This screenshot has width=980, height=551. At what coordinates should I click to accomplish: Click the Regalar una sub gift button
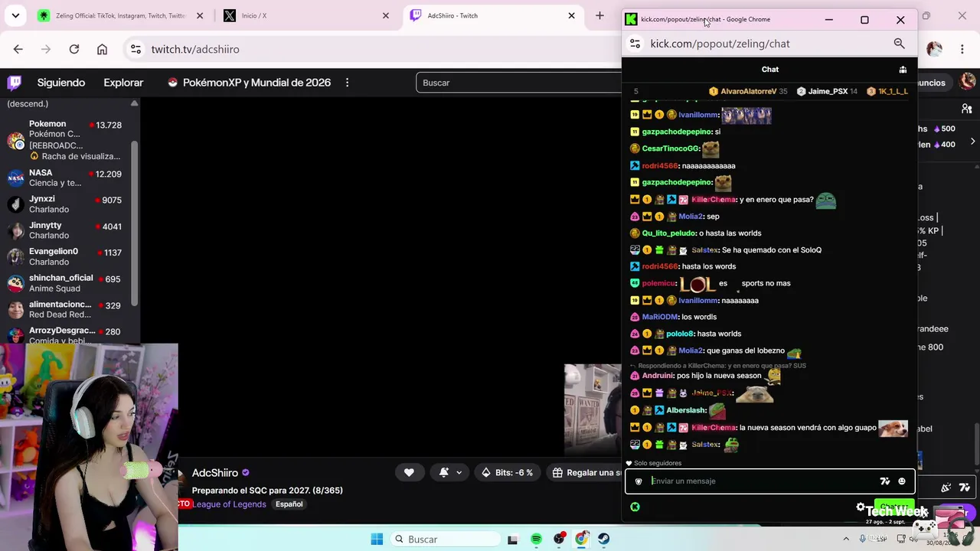586,473
